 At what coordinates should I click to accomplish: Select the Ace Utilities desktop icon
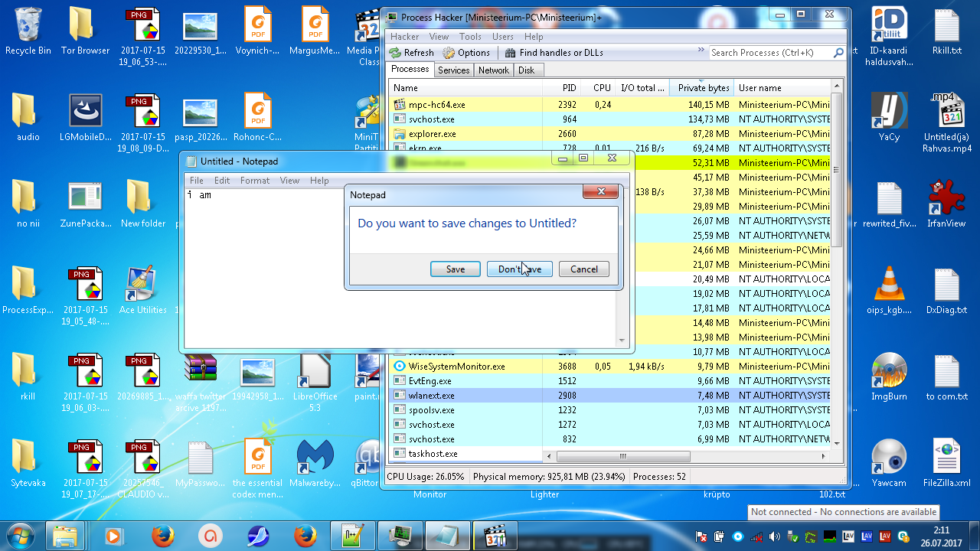pyautogui.click(x=142, y=291)
